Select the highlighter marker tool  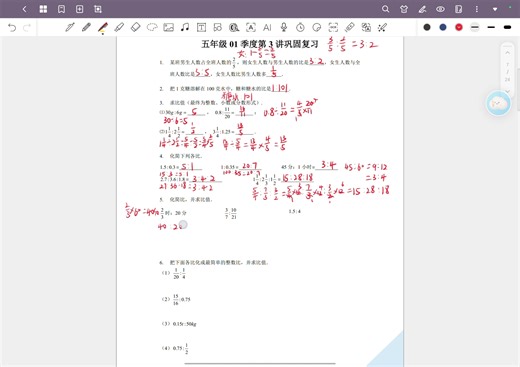coord(119,27)
